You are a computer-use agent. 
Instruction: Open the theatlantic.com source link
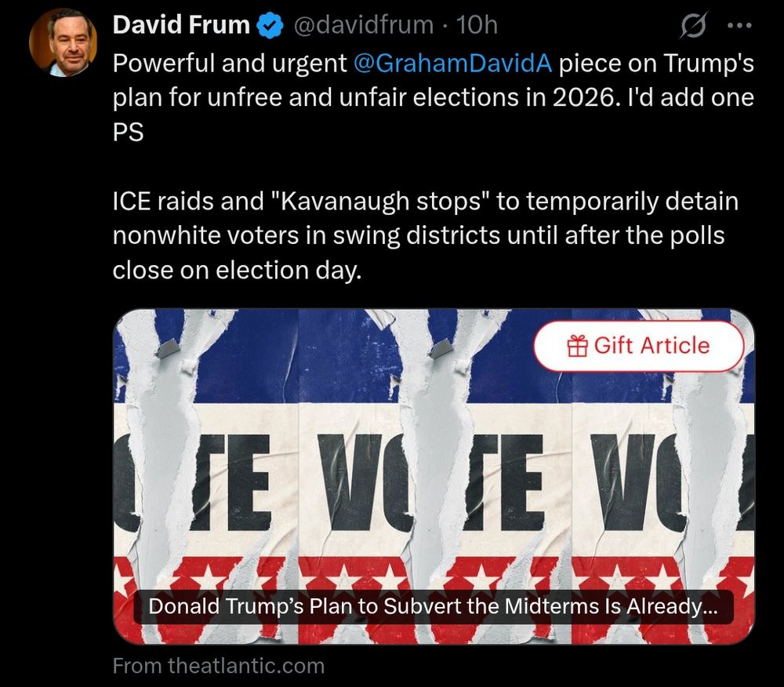219,666
